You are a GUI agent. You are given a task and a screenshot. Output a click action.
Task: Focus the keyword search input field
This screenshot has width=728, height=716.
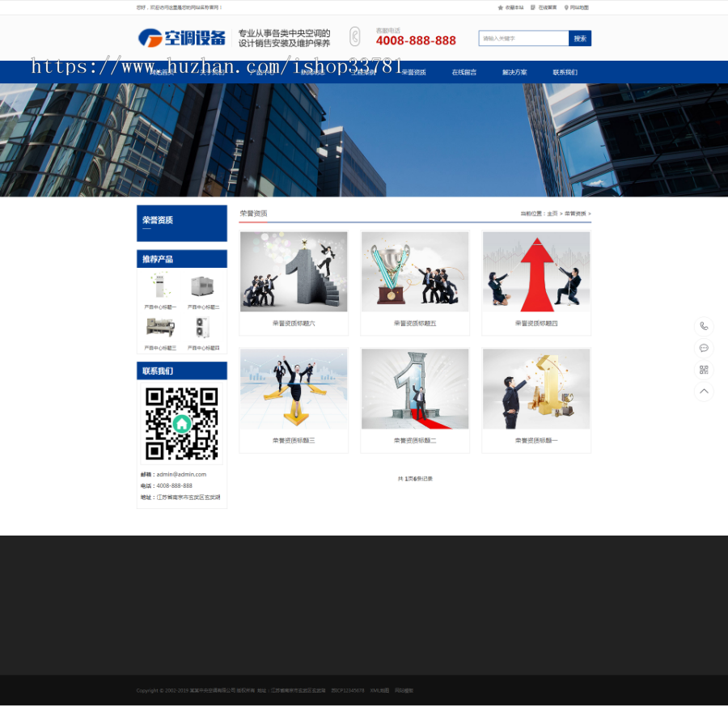coord(523,39)
